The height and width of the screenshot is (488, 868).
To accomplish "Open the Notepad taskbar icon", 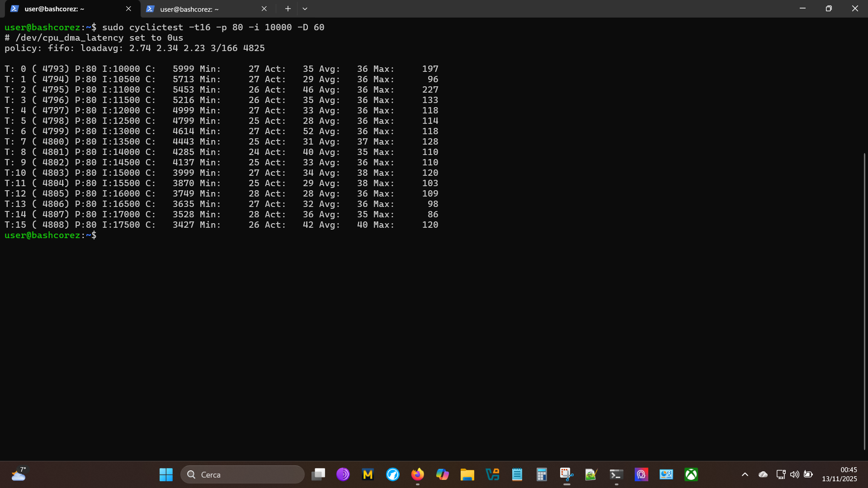I will tap(517, 474).
